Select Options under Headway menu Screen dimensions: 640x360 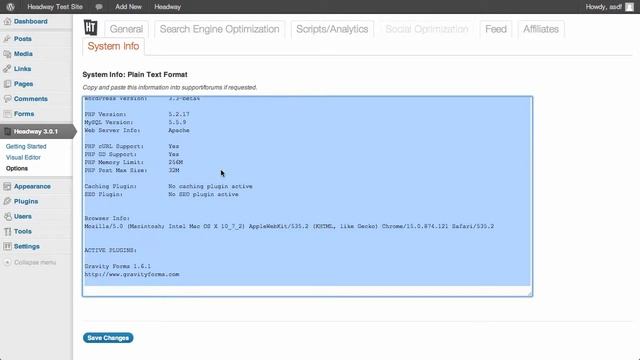17,169
